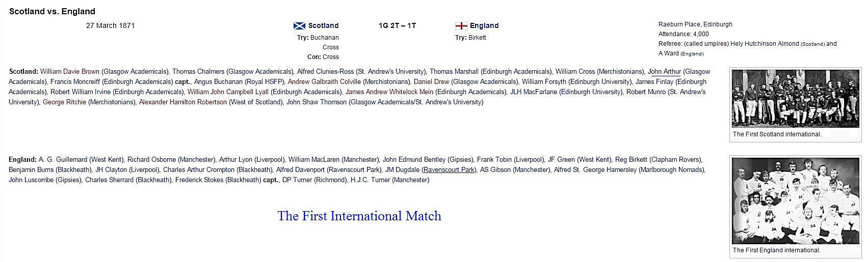Click the Hely Hutchinson Almond referee link
The height and width of the screenshot is (262, 868).
[765, 44]
